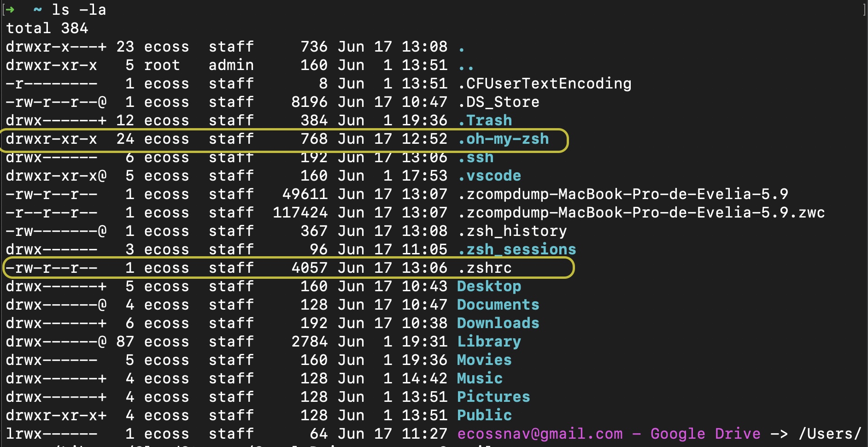Select the Desktop folder name
The height and width of the screenshot is (447, 868).
pyautogui.click(x=489, y=286)
